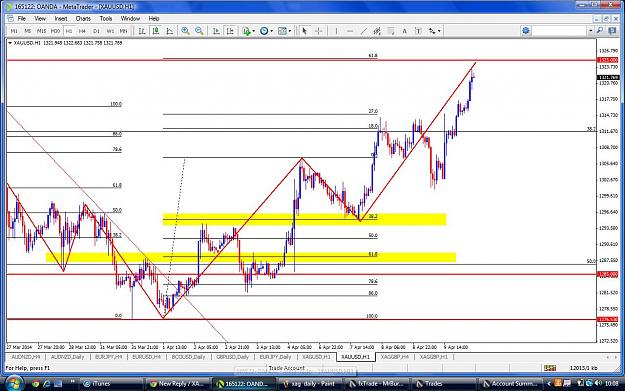Select the horizontal line drawing tool
This screenshot has width=625, height=391.
[x=350, y=31]
